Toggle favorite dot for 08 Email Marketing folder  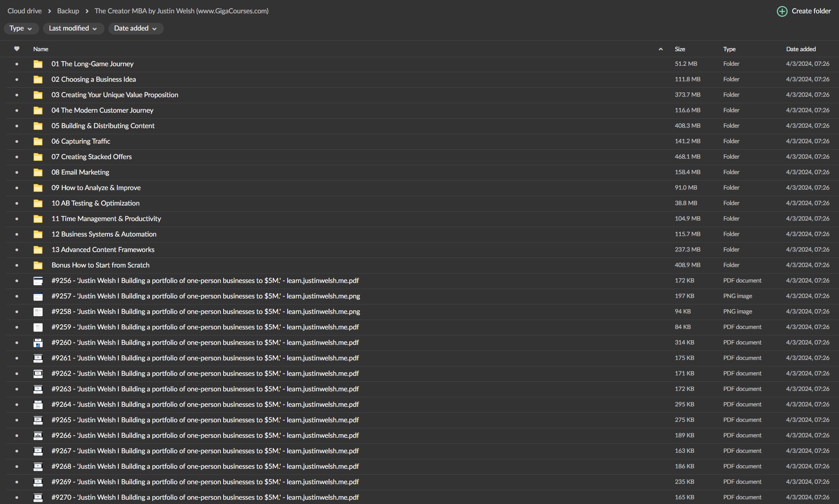coord(17,172)
